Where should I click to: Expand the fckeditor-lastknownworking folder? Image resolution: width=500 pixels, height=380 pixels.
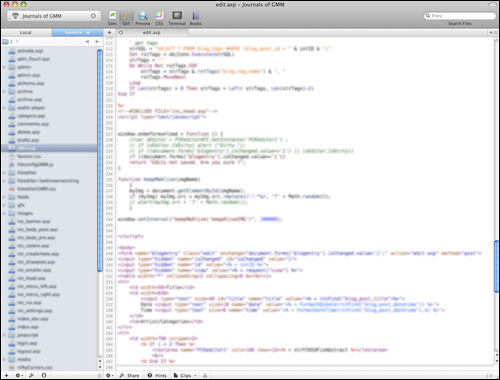(4, 181)
